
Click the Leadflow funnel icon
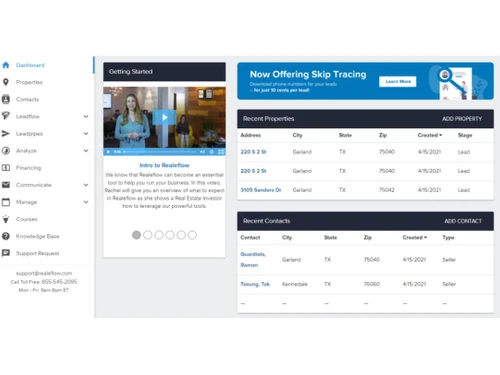click(6, 116)
